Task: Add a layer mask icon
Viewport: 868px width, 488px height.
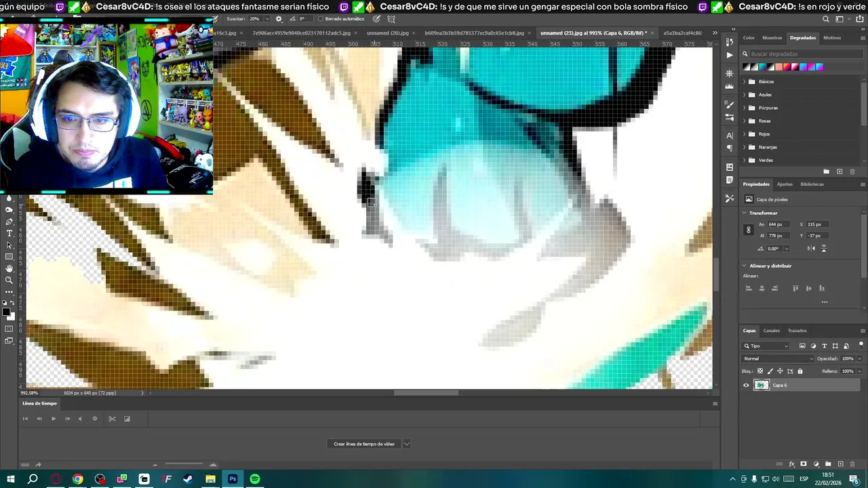Action: click(x=804, y=464)
